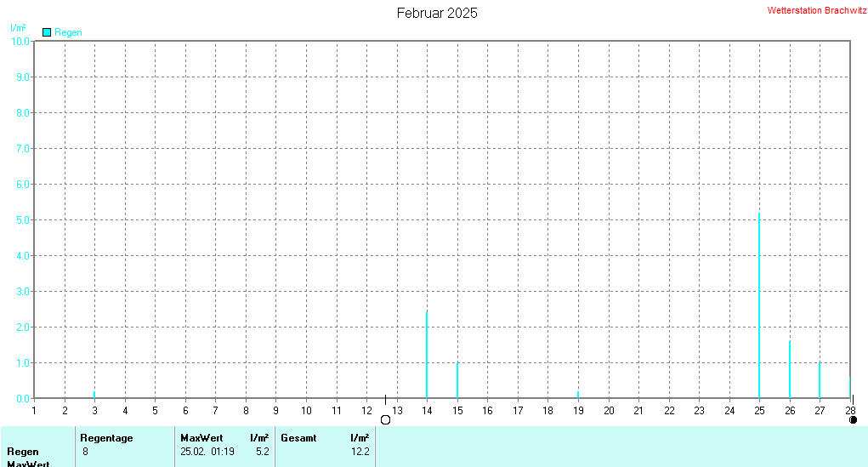Image resolution: width=868 pixels, height=467 pixels.
Task: Select the tallest rain bar on day 25
Action: point(759,306)
